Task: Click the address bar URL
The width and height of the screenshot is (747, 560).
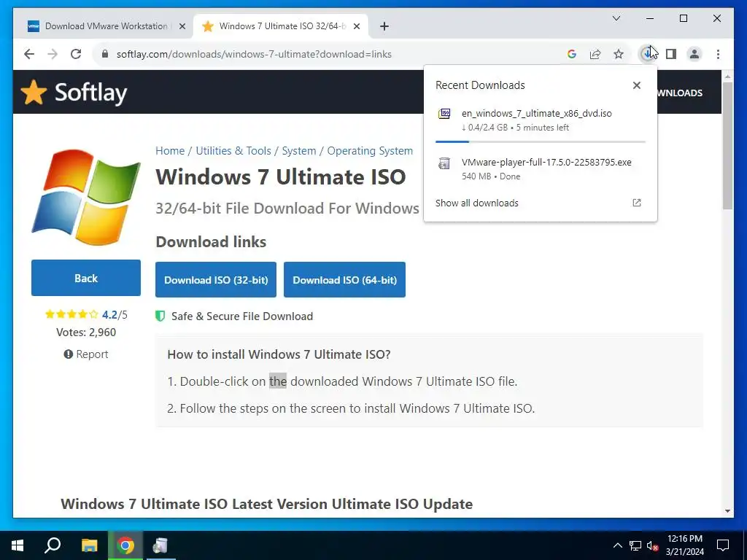Action: tap(254, 54)
